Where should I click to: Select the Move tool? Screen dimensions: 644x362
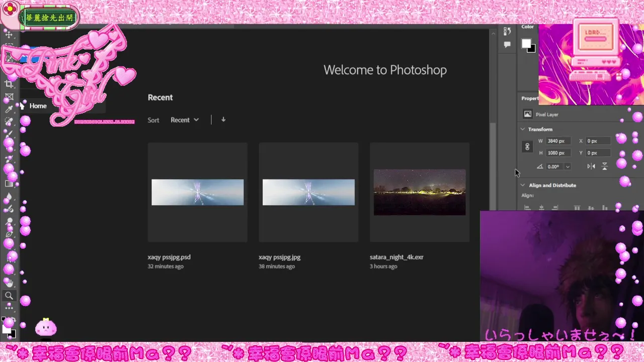pyautogui.click(x=9, y=35)
